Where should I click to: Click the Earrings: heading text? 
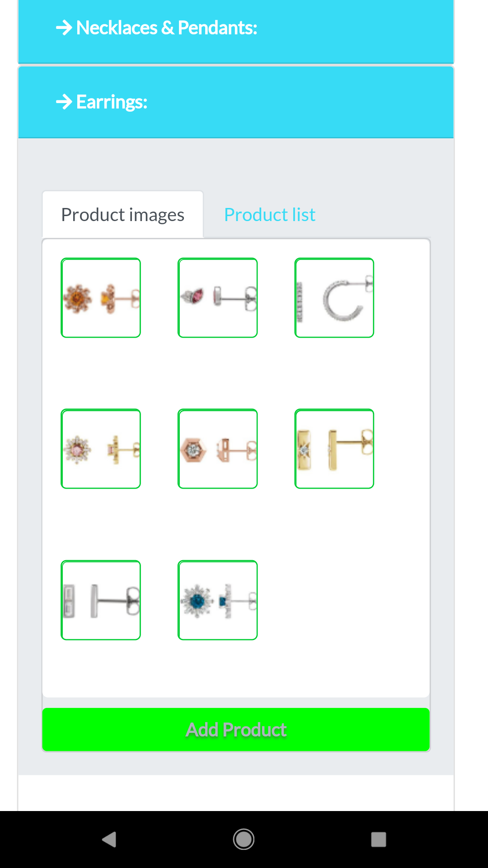tap(112, 102)
